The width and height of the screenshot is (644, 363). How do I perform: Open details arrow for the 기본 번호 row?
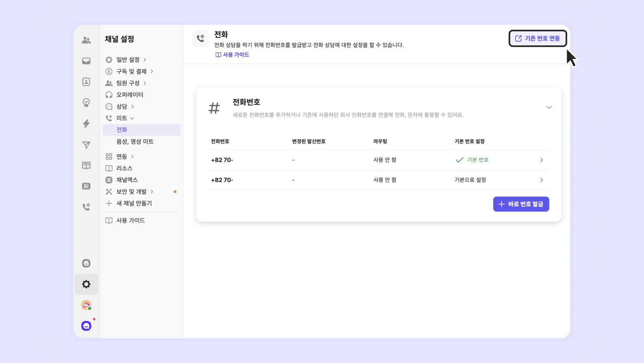(542, 160)
